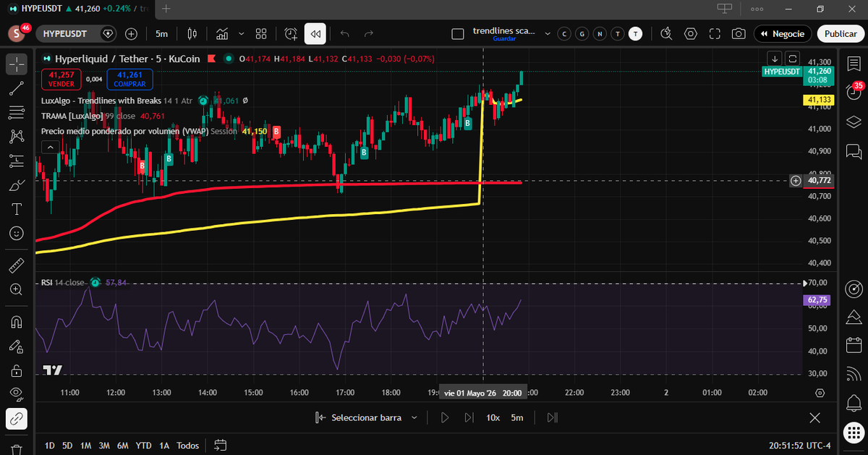The image size is (868, 455).
Task: Step forward one bar in replay
Action: pos(469,417)
